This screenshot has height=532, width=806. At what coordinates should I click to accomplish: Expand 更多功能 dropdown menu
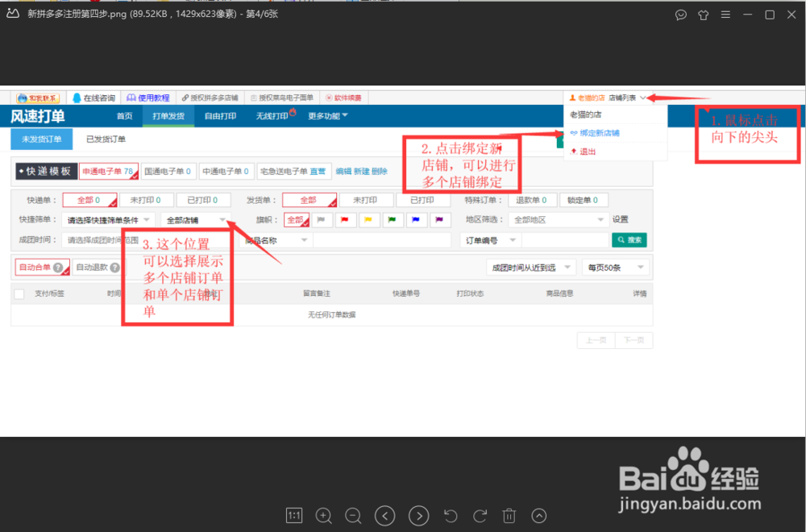(x=328, y=116)
